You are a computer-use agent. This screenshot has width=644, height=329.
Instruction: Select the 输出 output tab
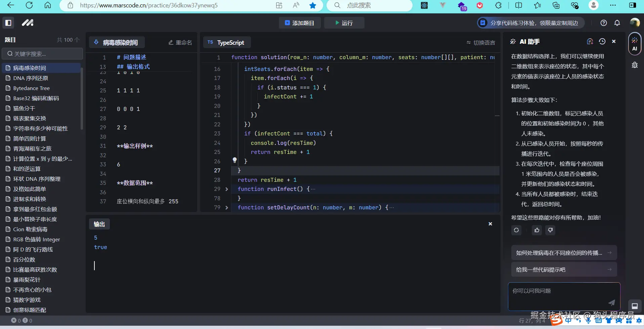(x=99, y=224)
